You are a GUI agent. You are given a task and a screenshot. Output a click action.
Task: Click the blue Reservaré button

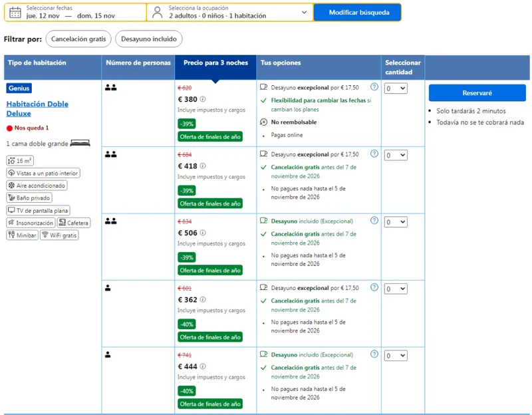tap(477, 93)
